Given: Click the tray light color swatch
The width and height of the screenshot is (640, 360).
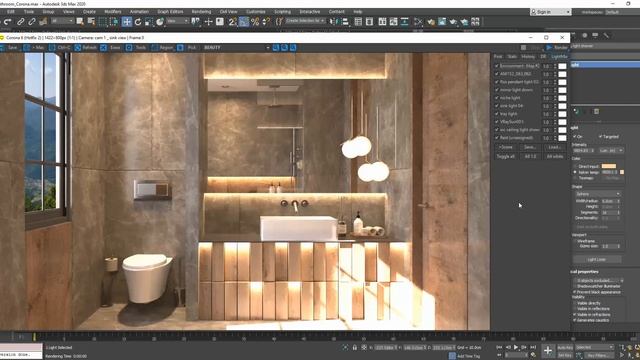Looking at the screenshot, I should point(562,114).
